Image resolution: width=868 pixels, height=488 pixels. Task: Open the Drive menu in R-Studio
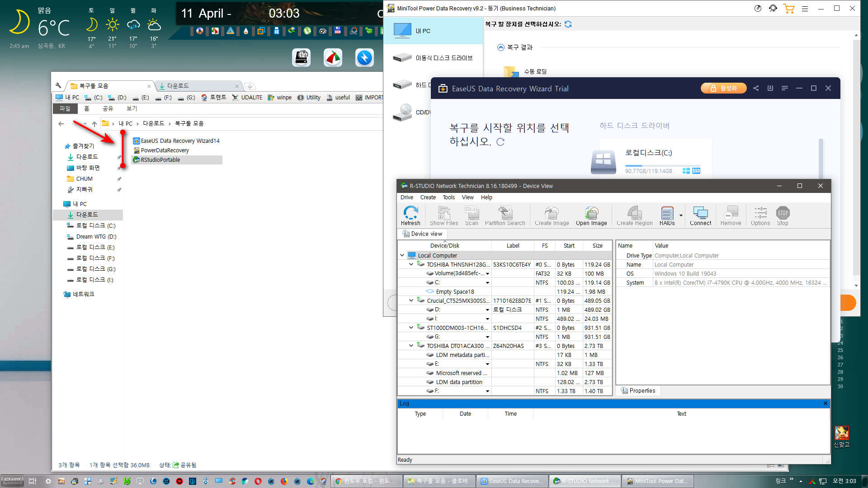pos(406,197)
